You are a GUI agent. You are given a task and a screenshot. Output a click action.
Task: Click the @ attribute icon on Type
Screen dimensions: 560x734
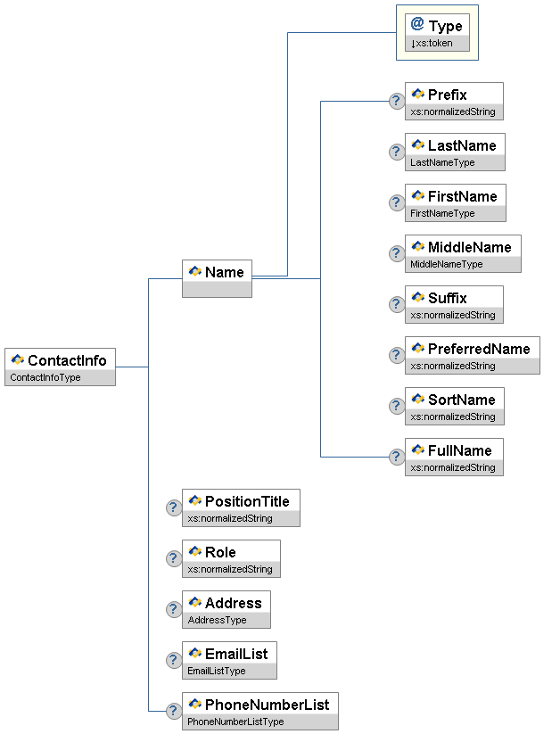(416, 25)
